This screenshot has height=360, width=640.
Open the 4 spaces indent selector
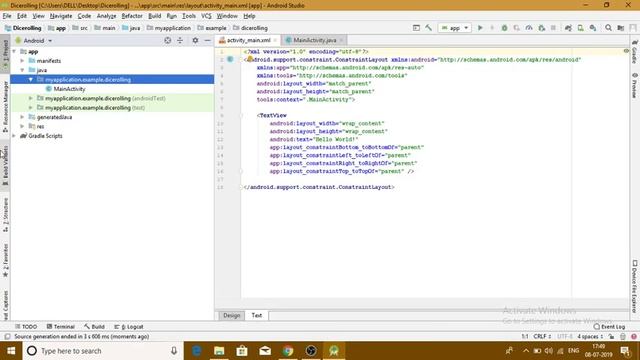click(x=590, y=337)
